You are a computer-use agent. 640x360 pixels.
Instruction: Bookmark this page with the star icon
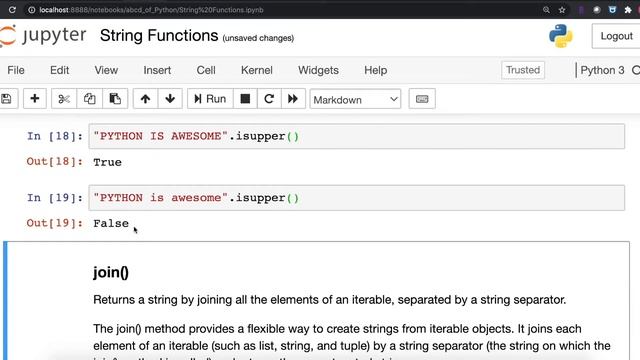coord(562,10)
